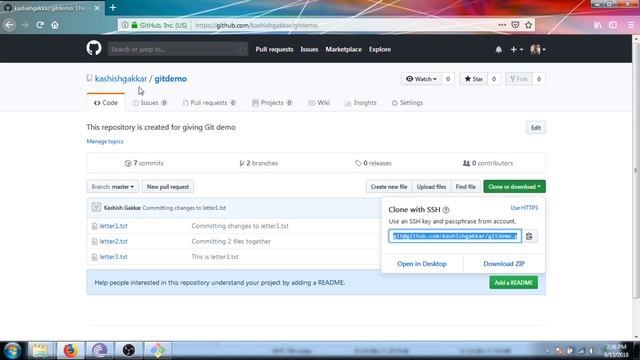
Task: Click the Add a README button
Action: [513, 282]
